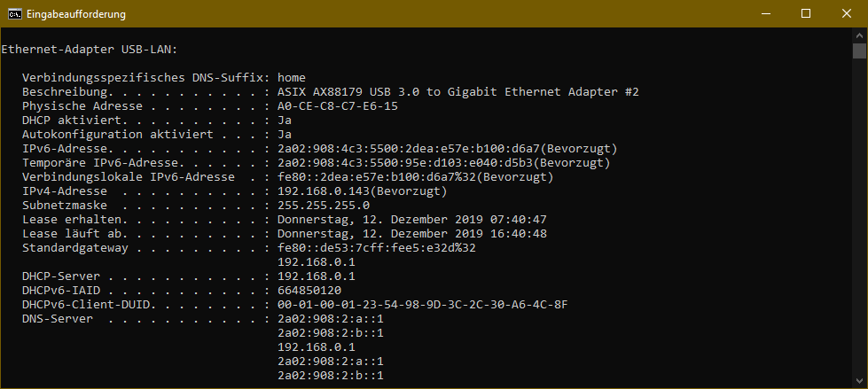Click the Standardgateway fe80 address
The image size is (868, 389).
click(377, 247)
